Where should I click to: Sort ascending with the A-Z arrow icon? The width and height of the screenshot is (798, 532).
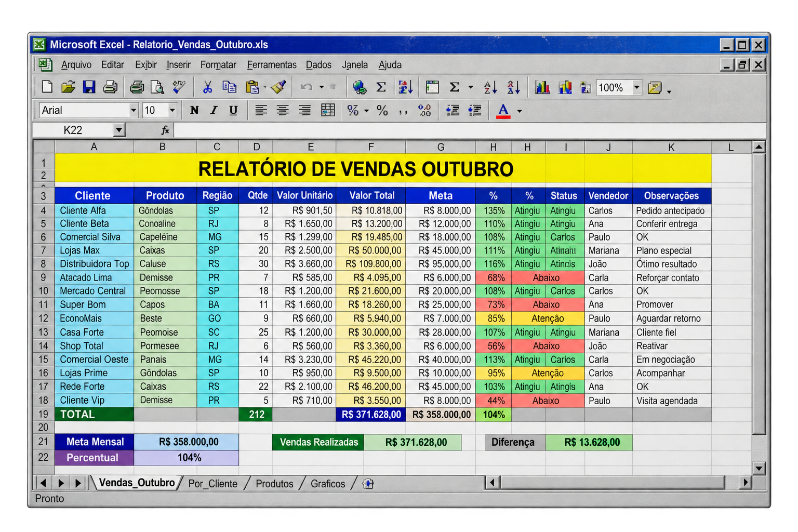[x=490, y=87]
